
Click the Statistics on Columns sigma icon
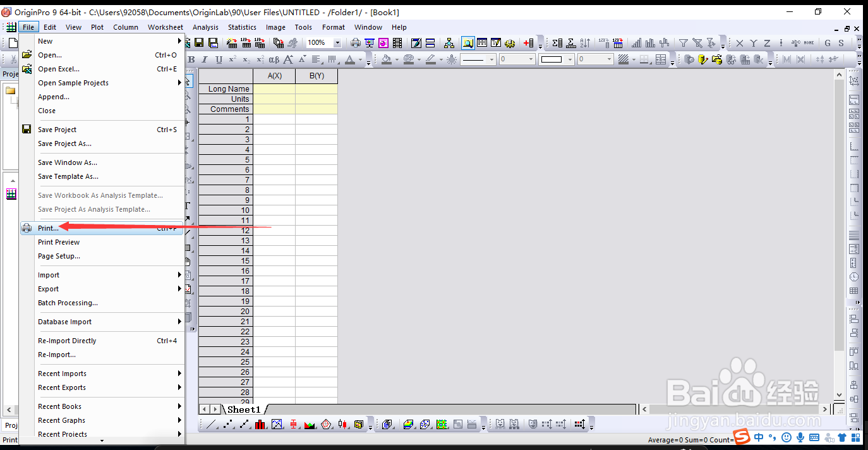pos(557,43)
